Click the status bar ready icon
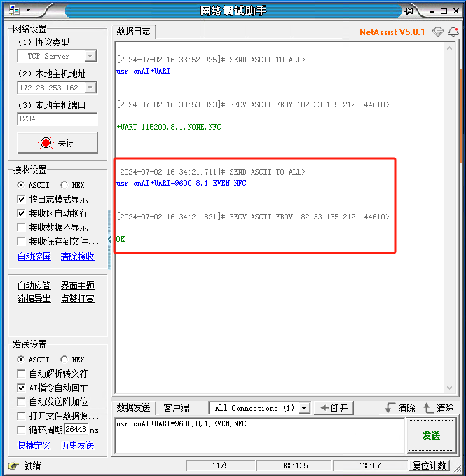 click(13, 465)
